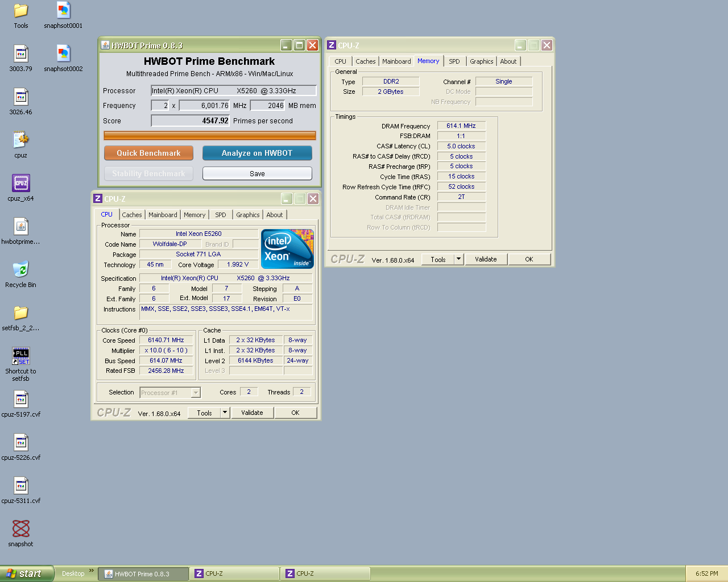Viewport: 728px width, 582px height.
Task: Select the cpuz-5311.cvf file
Action: [21, 490]
